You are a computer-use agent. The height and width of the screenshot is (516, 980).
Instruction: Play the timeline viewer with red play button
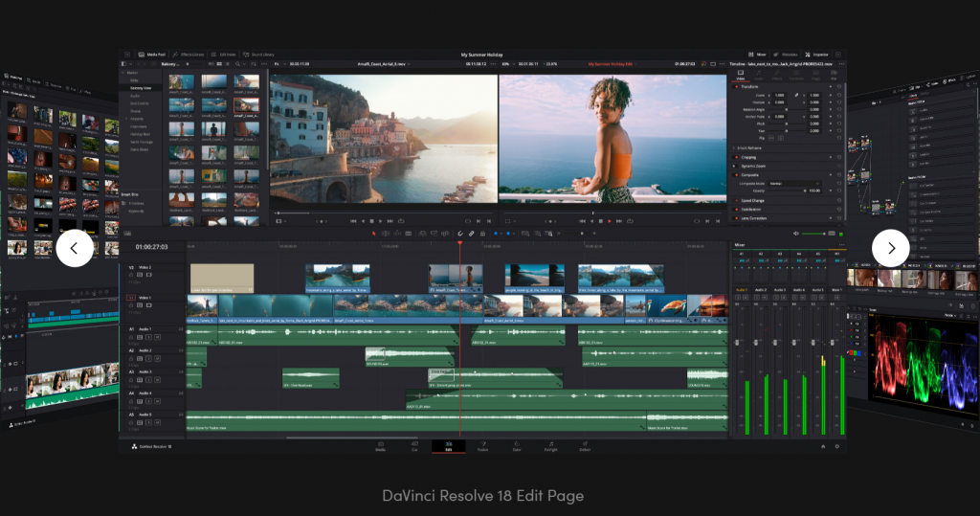pos(610,221)
